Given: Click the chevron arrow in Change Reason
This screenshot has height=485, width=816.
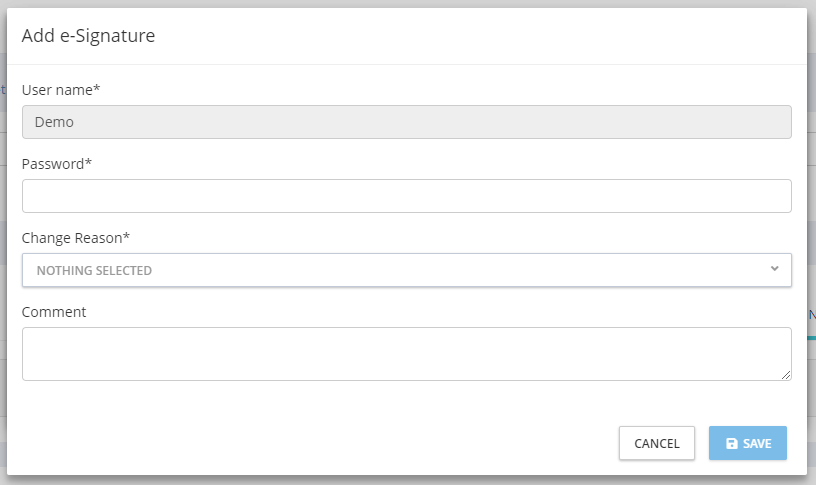Looking at the screenshot, I should tap(774, 269).
